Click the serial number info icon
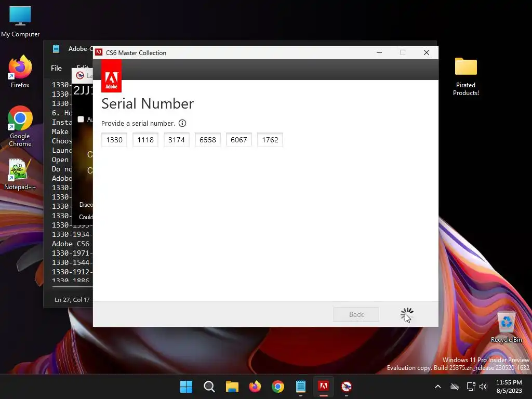This screenshot has width=532, height=399. (182, 123)
